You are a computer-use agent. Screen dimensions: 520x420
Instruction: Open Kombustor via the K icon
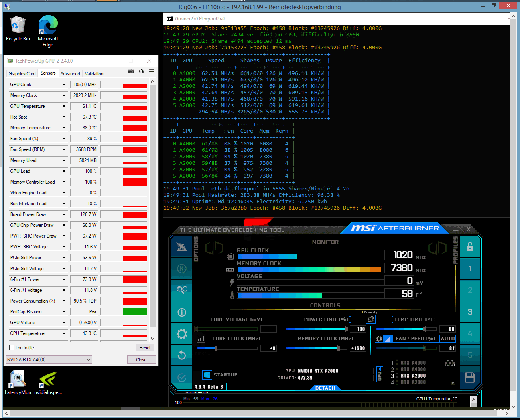tap(181, 268)
